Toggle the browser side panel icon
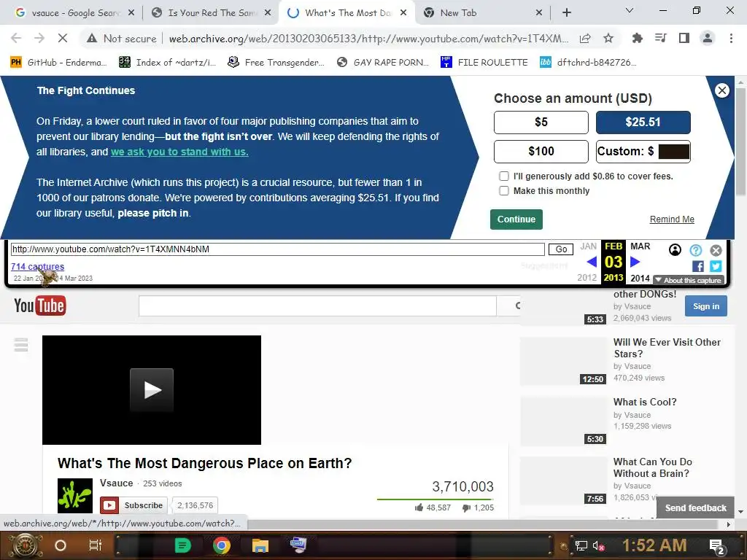Image resolution: width=747 pixels, height=560 pixels. 684,38
